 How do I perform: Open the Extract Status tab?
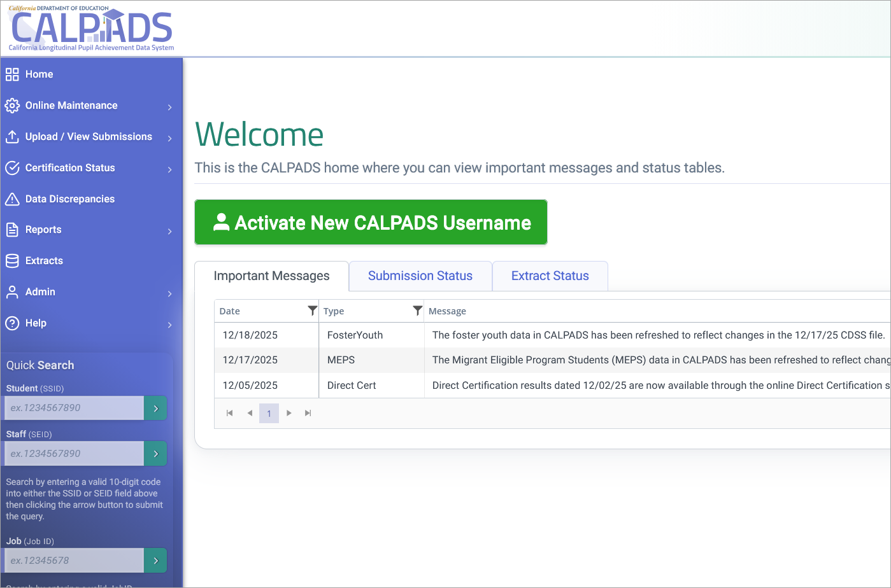click(550, 276)
